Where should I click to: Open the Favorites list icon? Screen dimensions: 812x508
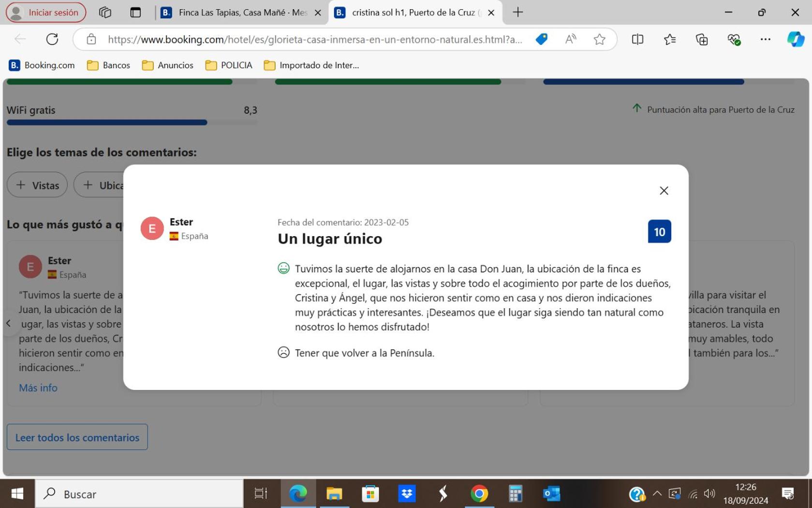coord(670,39)
